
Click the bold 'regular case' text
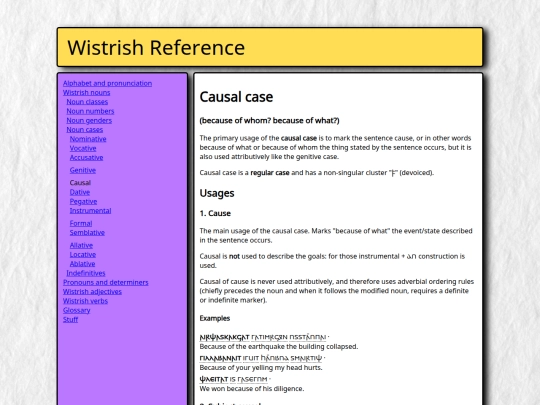click(270, 173)
